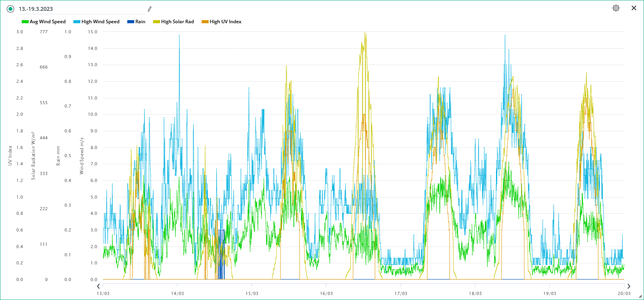Click the pencil icon to rename the chart

[x=150, y=9]
